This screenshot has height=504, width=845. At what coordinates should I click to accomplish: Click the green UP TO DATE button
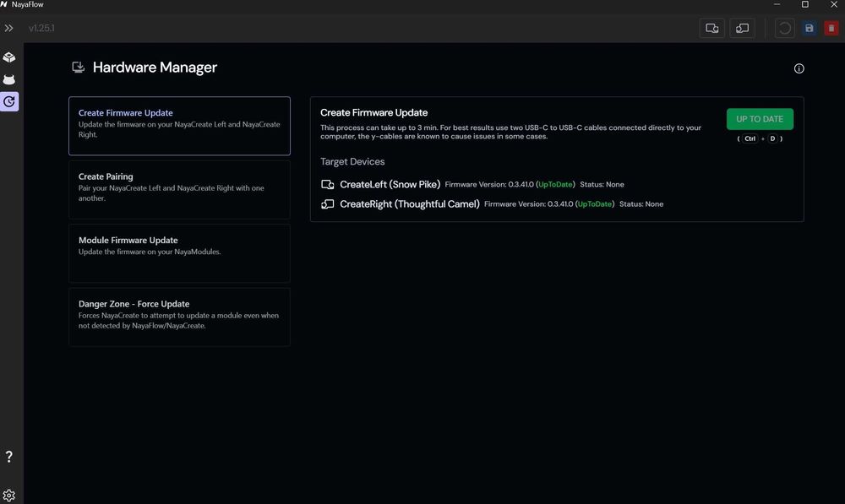click(x=760, y=119)
